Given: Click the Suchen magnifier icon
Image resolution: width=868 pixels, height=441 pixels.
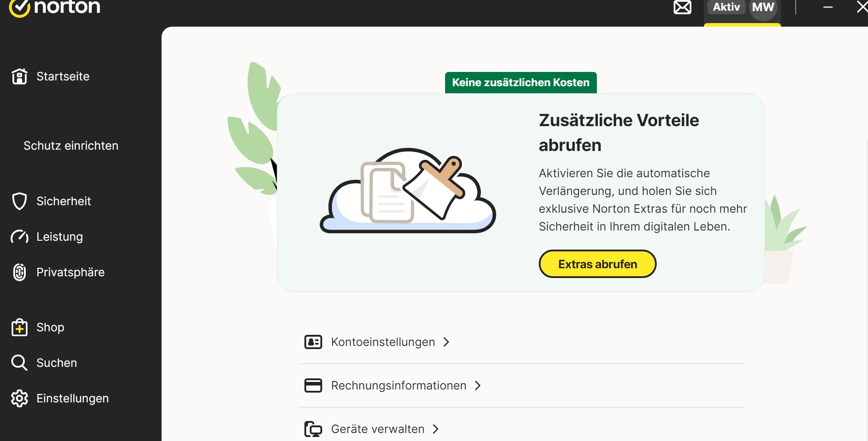Looking at the screenshot, I should [20, 363].
